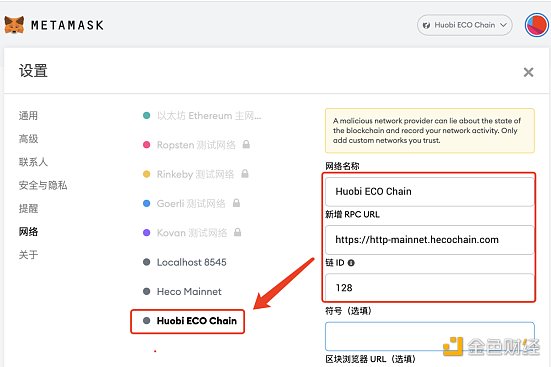
Task: Select Huobi ECO Chain in the network list
Action: tap(190, 321)
